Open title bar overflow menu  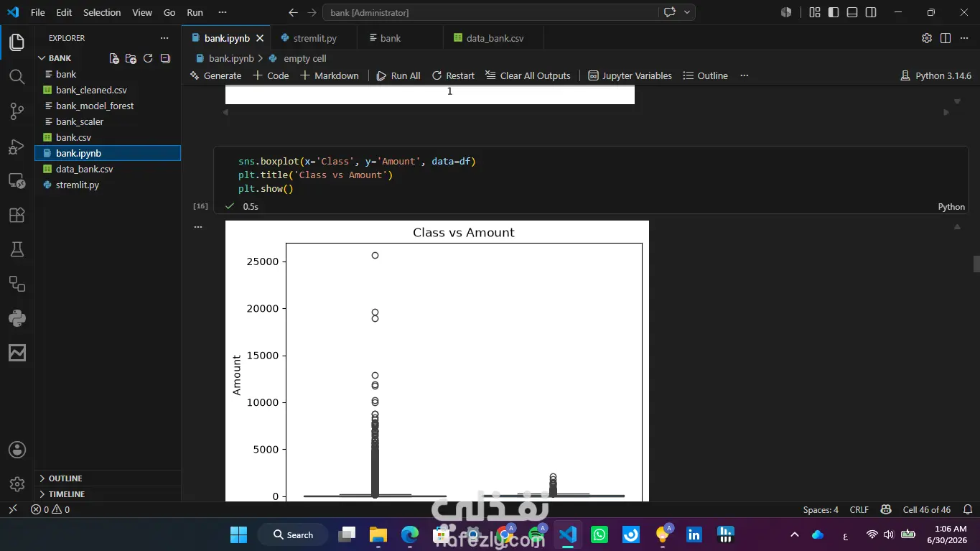[x=223, y=12]
